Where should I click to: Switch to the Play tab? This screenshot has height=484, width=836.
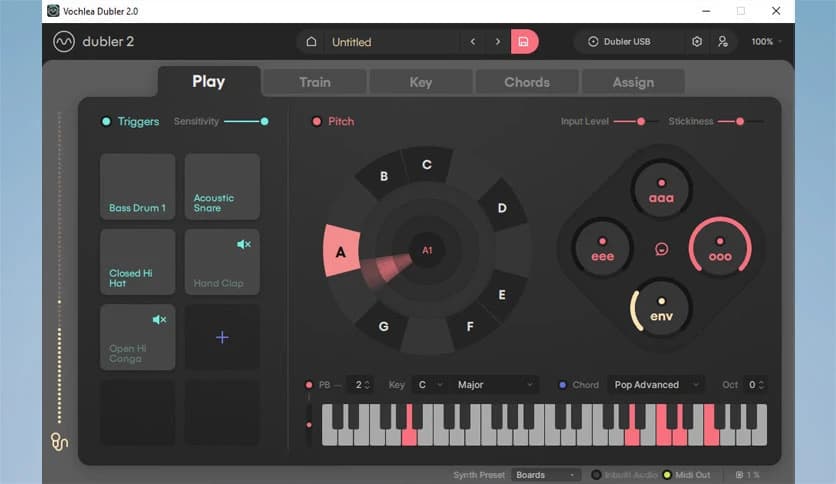click(x=208, y=82)
